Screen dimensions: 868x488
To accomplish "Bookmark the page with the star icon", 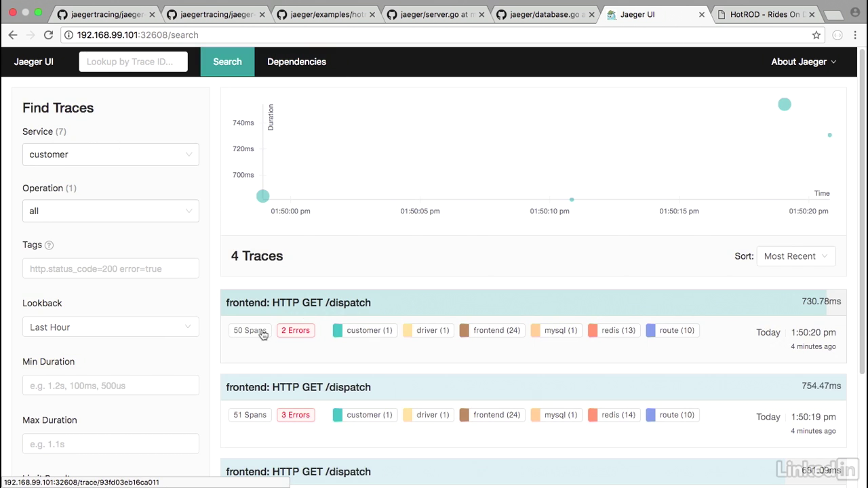I will click(x=816, y=35).
